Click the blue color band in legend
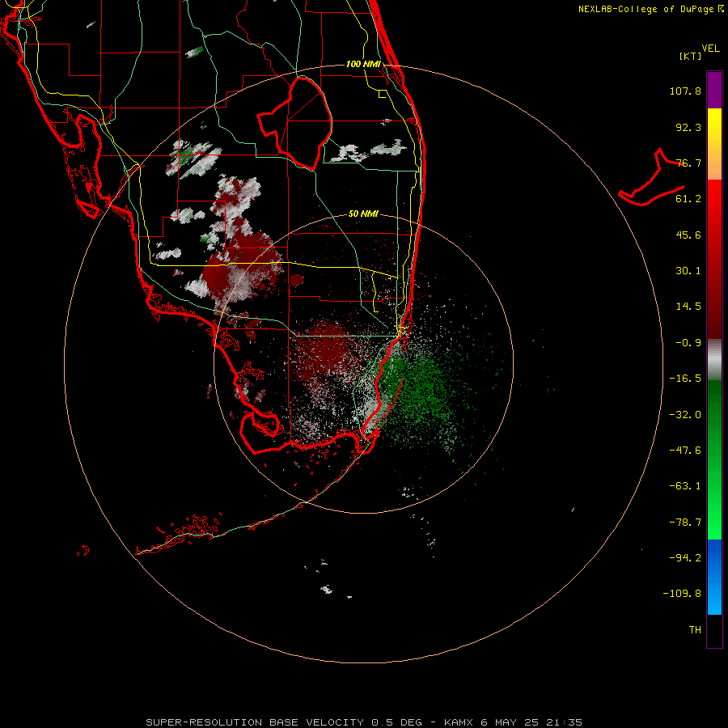This screenshot has height=728, width=728. click(714, 577)
